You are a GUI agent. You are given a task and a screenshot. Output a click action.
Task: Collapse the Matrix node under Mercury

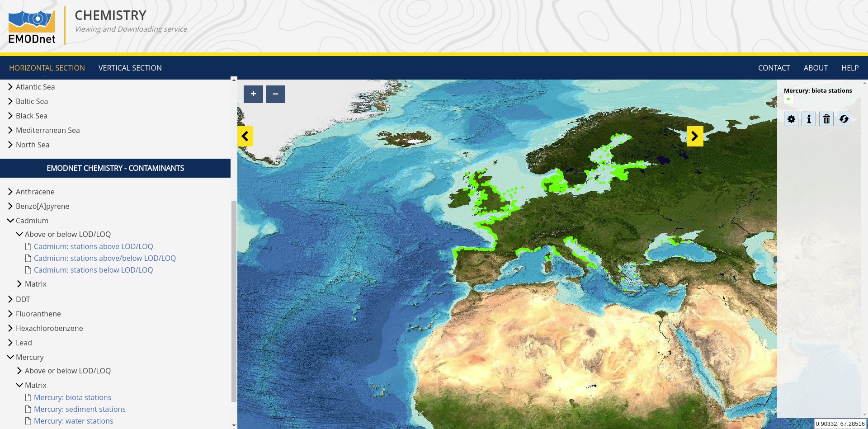tap(19, 385)
